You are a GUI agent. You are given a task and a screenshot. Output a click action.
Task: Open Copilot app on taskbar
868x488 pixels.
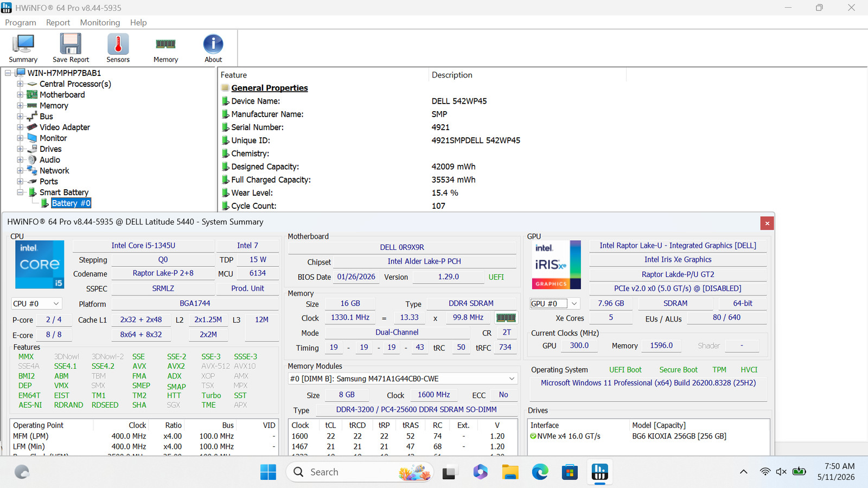pos(480,472)
